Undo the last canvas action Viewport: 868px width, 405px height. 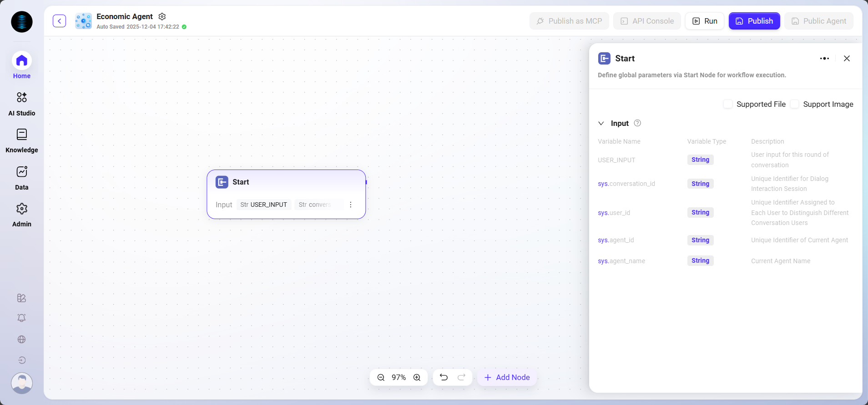pos(444,377)
